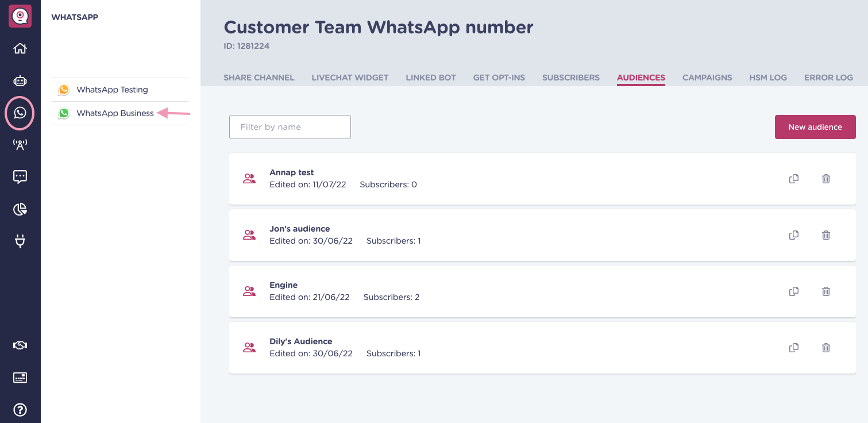This screenshot has width=868, height=423.
Task: Duplicate the Annap test audience
Action: (794, 179)
